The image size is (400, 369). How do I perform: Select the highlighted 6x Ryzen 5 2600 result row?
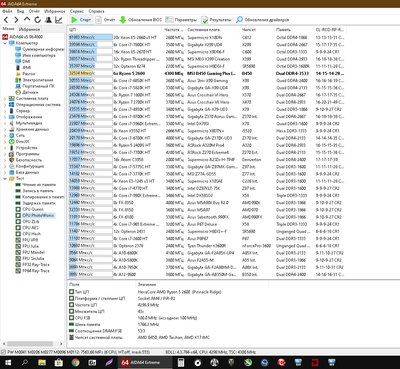click(207, 73)
